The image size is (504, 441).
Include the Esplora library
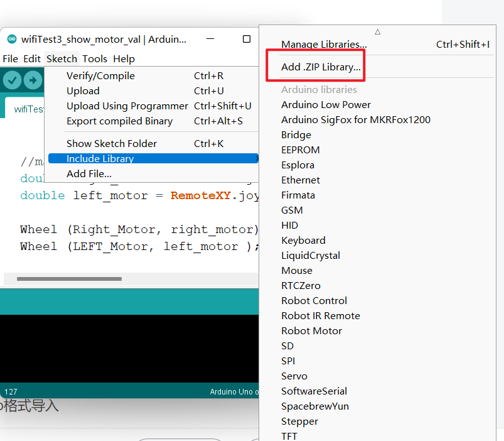click(x=378, y=165)
